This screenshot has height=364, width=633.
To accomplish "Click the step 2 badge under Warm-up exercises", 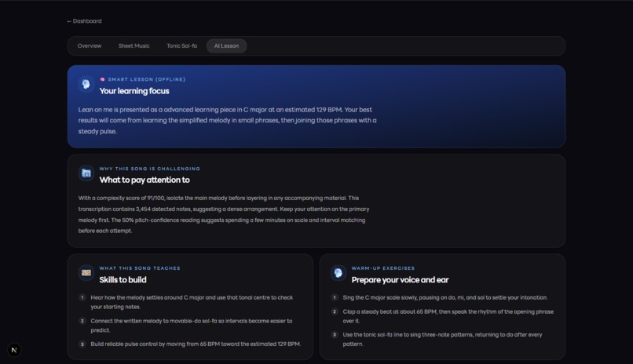I will click(x=335, y=311).
